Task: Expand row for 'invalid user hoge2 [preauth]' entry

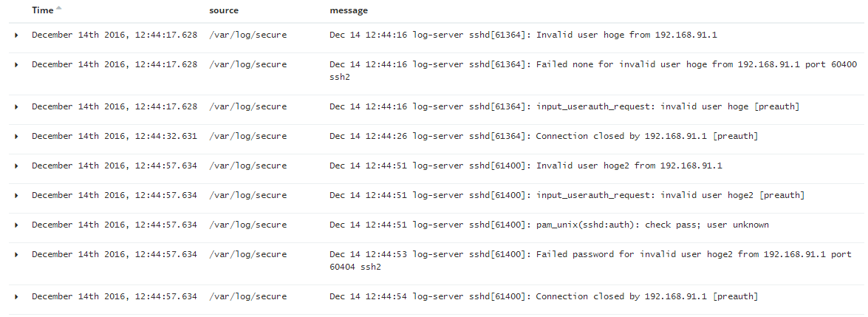Action: point(17,195)
